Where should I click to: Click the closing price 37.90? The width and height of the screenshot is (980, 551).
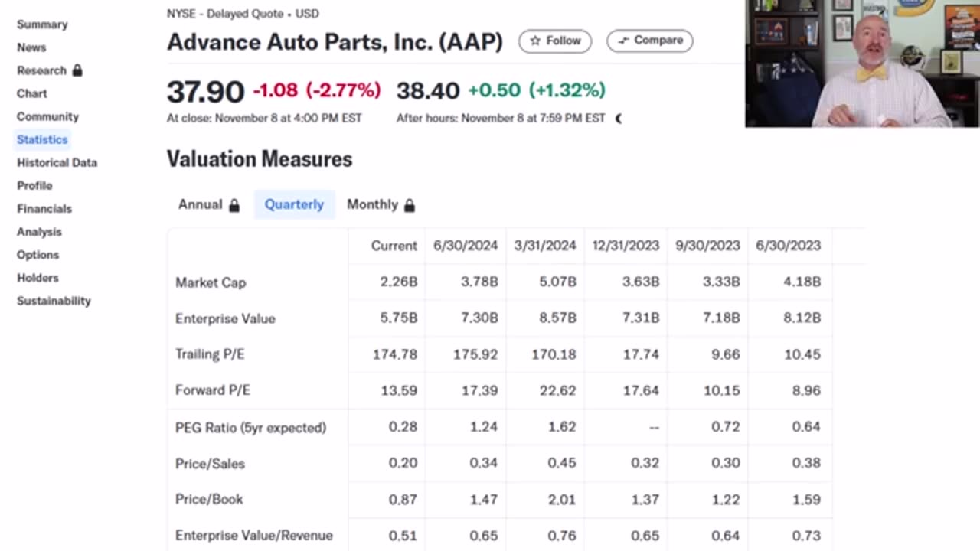tap(205, 92)
